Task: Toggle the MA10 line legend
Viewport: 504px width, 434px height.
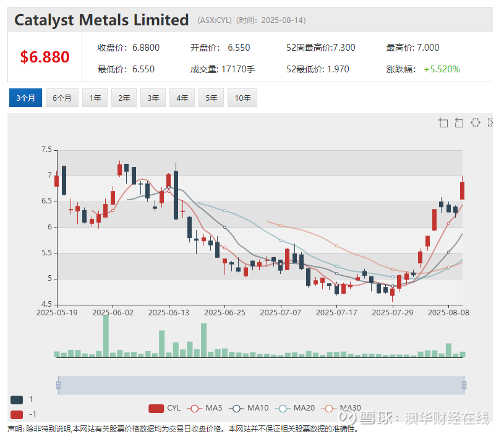Action: (249, 408)
